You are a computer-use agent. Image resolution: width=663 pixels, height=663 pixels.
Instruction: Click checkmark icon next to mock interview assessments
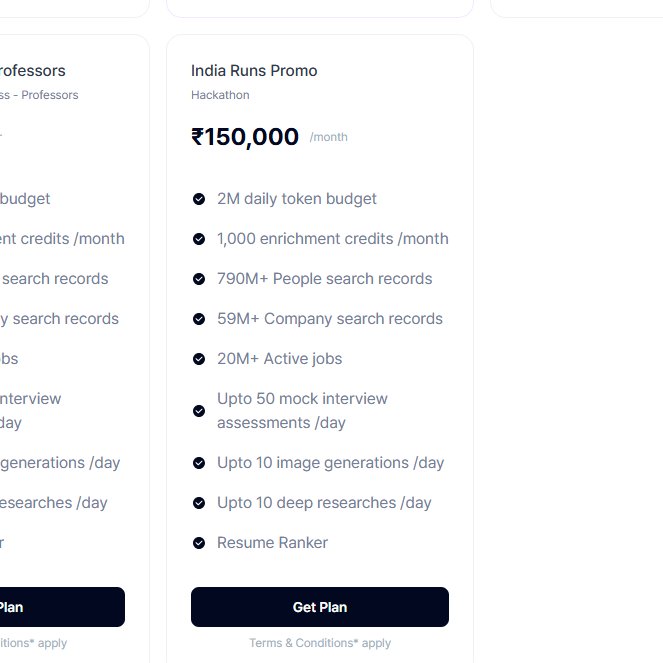(199, 411)
